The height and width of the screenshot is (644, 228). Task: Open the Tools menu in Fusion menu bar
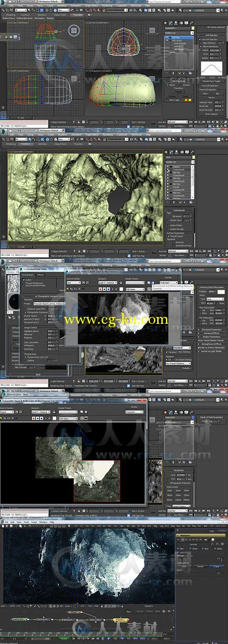click(27, 522)
